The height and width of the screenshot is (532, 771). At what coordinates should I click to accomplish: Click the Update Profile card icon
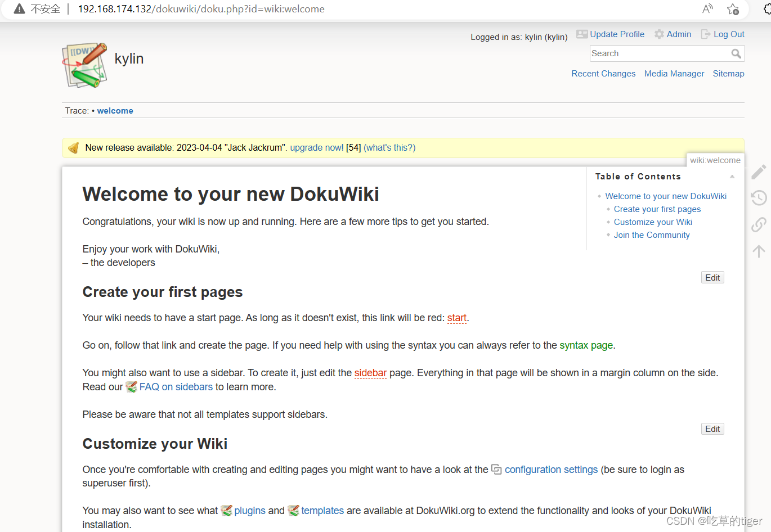pos(582,34)
